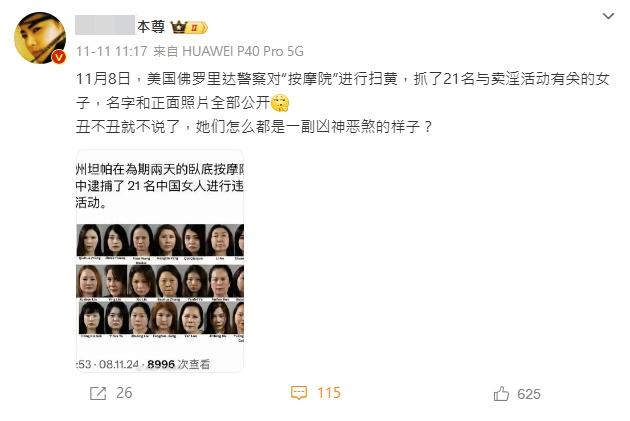Click the orange verified V badge
The image size is (630, 421).
click(59, 57)
